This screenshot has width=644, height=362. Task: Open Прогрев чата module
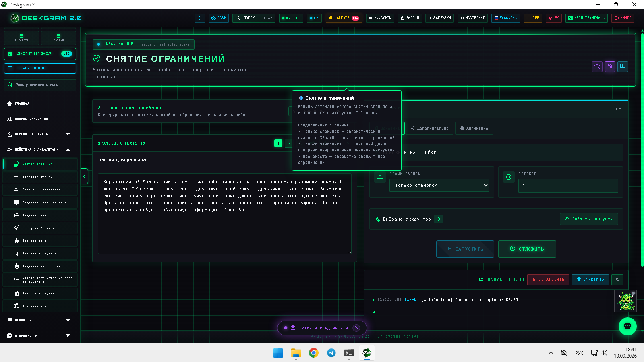point(40,241)
